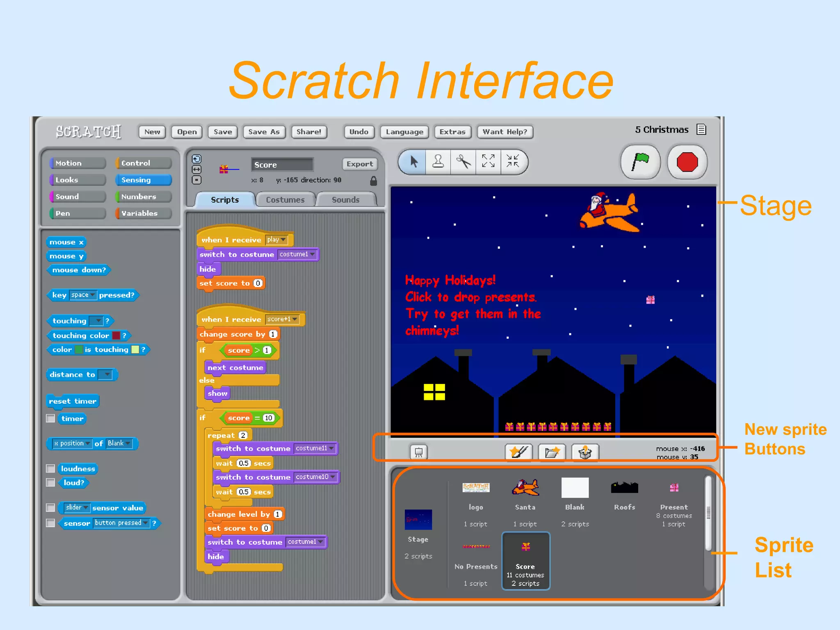Open the distance to dropdown
The image size is (840, 630).
105,374
